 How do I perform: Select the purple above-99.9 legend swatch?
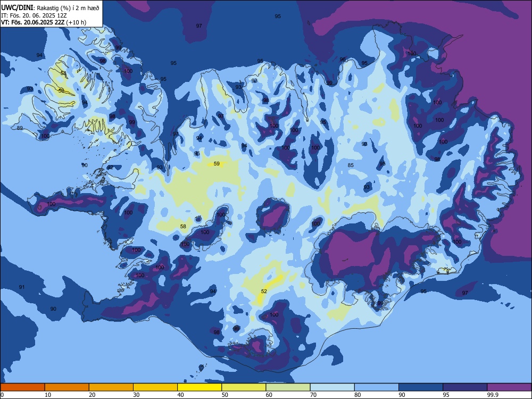click(x=509, y=387)
